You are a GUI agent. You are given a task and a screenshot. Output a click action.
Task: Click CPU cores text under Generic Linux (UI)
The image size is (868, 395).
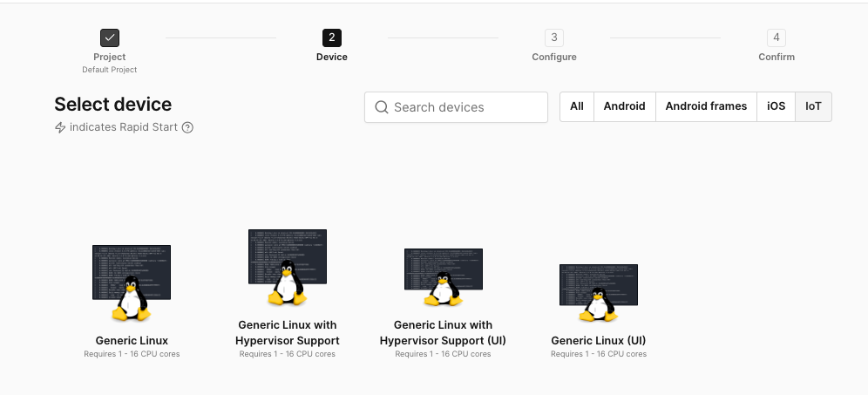click(x=599, y=354)
